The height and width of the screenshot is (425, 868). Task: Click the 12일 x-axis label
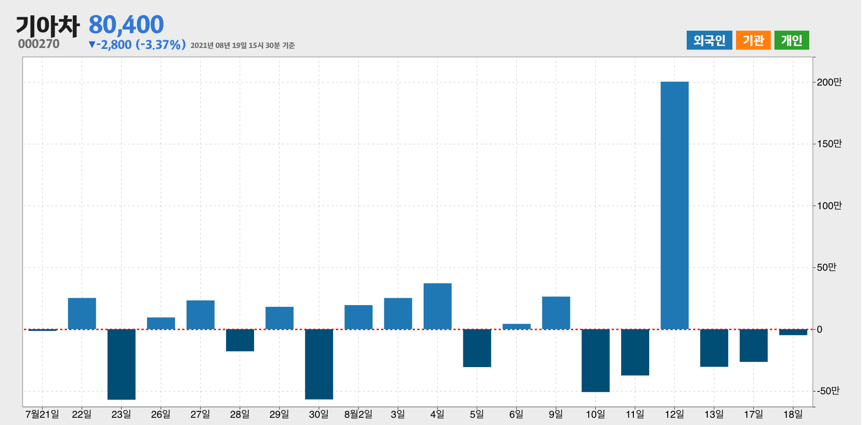tap(675, 414)
